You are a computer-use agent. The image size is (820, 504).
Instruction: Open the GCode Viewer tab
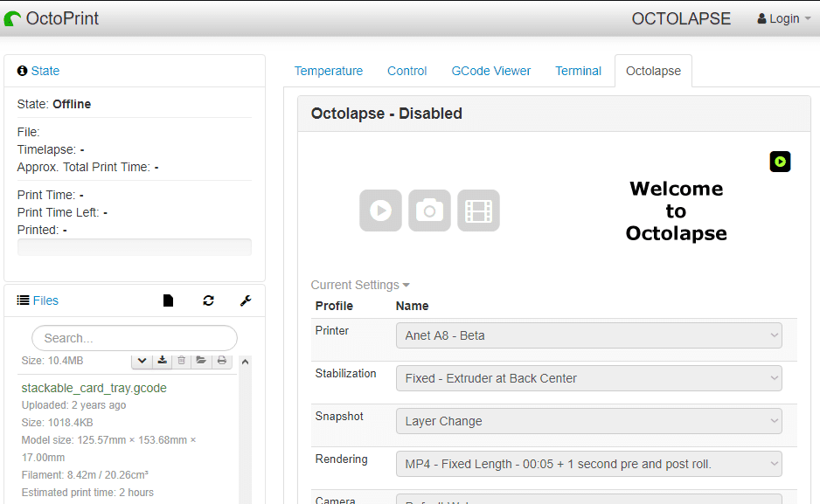(491, 71)
